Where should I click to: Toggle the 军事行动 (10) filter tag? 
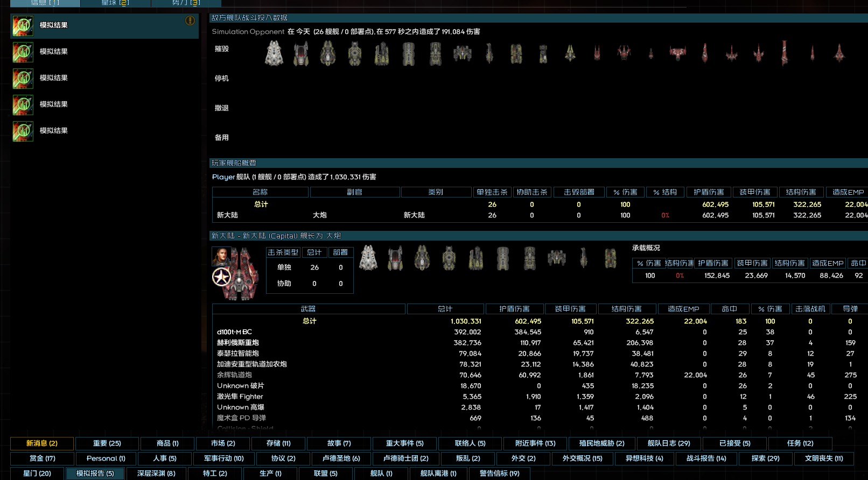(224, 458)
